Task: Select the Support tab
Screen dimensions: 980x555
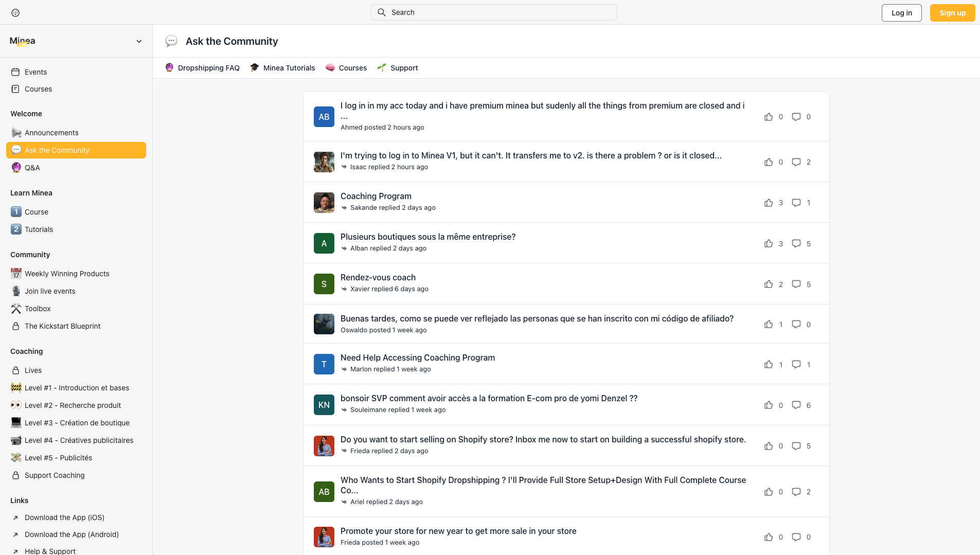Action: (398, 68)
